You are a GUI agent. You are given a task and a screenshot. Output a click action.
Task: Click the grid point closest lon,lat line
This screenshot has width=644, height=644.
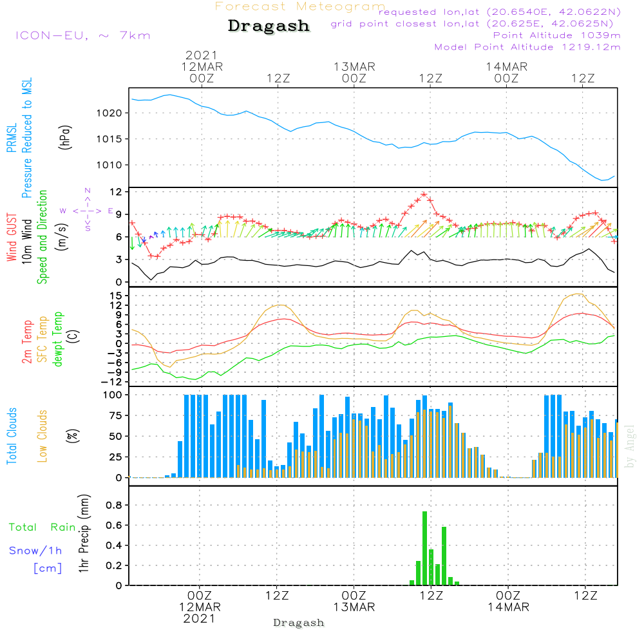476,24
